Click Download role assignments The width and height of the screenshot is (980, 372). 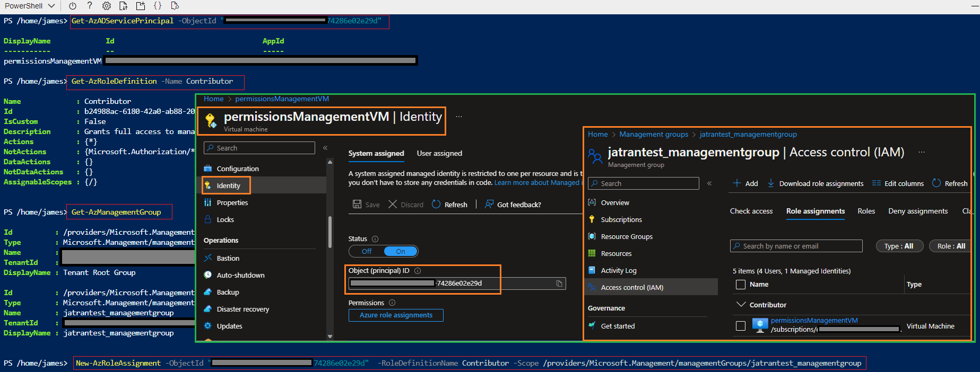click(x=816, y=183)
